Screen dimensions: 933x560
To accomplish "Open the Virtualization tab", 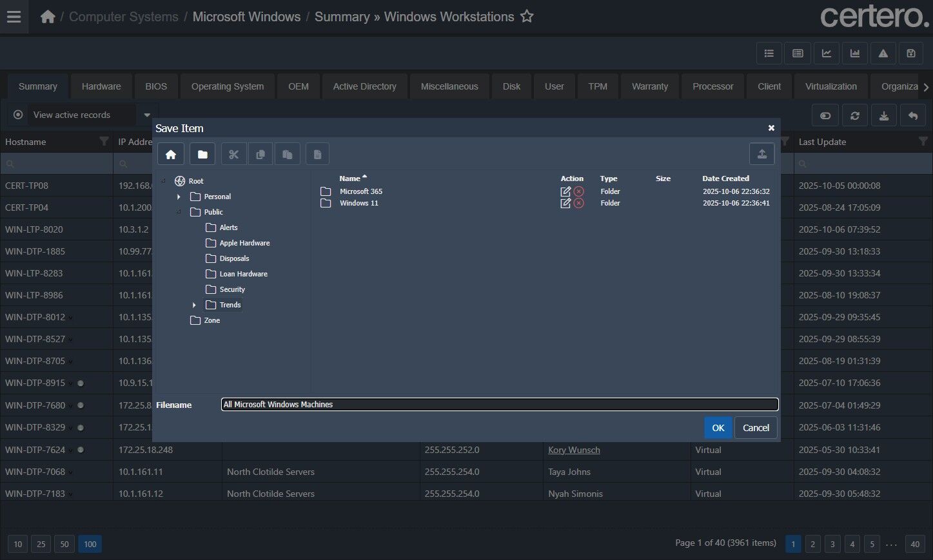I will 830,86.
